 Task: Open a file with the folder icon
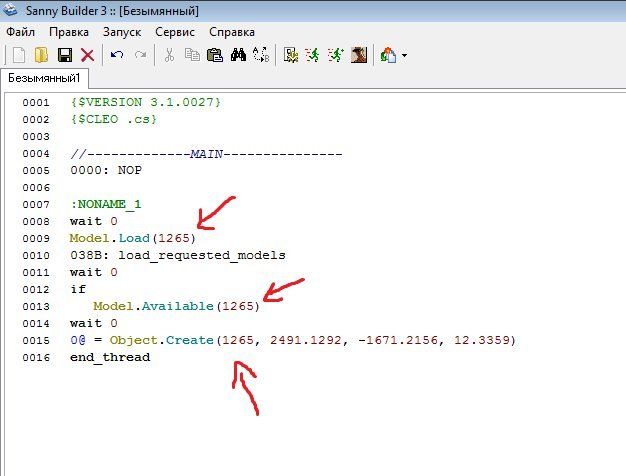coord(41,55)
